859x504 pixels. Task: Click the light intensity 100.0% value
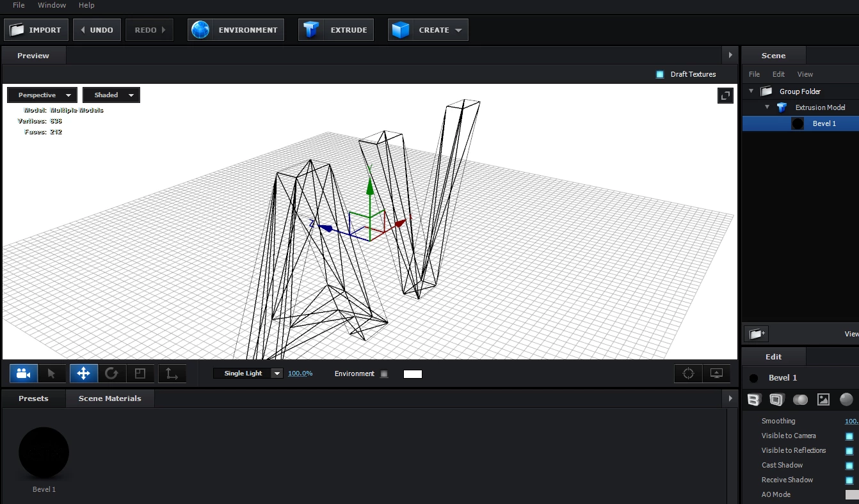(x=300, y=374)
